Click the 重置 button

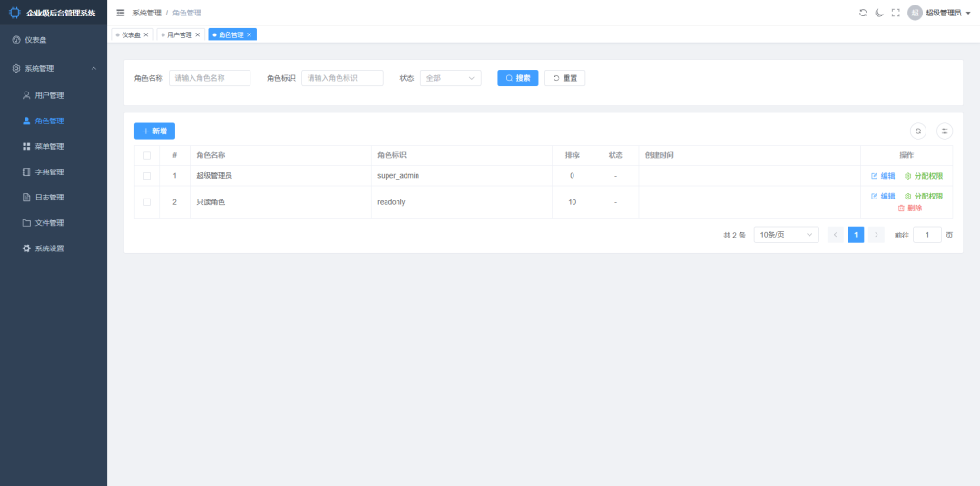(565, 78)
